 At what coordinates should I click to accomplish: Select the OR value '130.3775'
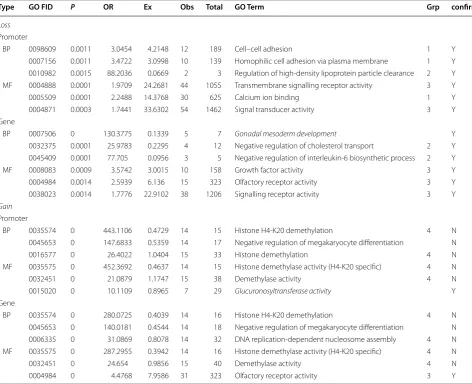(x=118, y=134)
